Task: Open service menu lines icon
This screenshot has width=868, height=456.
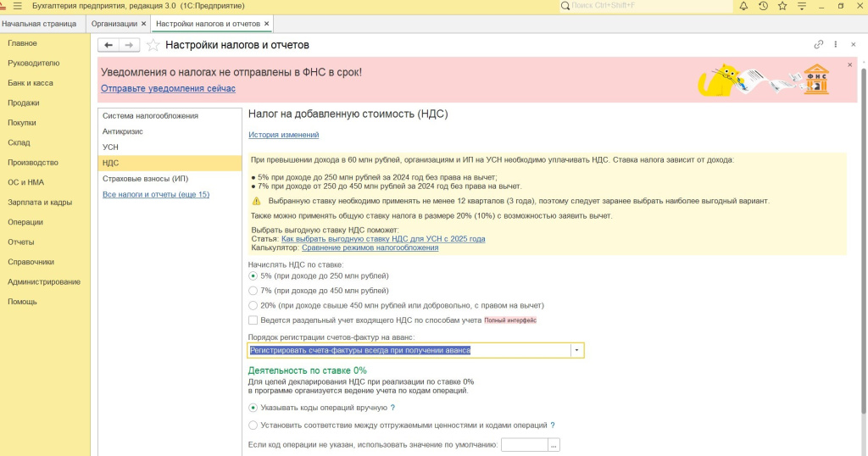Action: [x=802, y=6]
